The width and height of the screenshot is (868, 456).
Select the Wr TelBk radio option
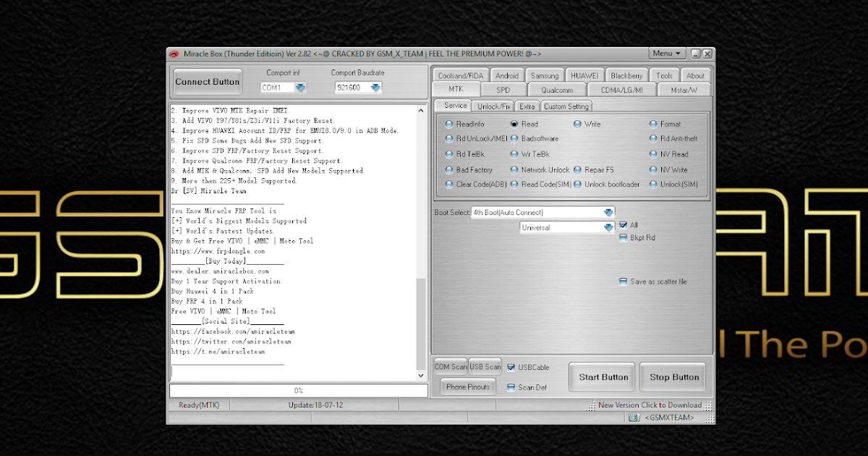point(529,154)
